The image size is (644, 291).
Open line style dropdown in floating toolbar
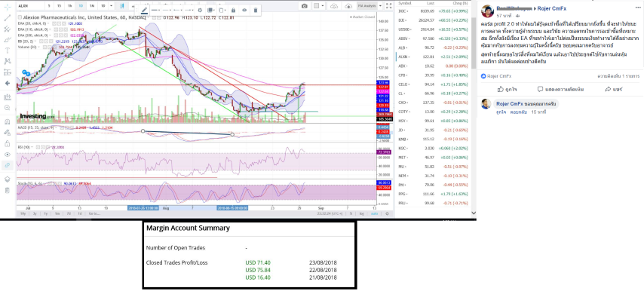coord(167,10)
